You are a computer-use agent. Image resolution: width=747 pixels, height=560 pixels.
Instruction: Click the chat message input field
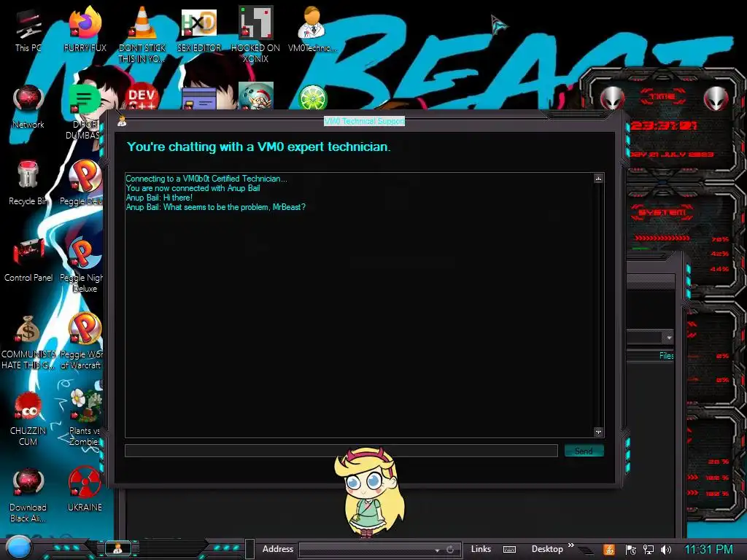341,451
